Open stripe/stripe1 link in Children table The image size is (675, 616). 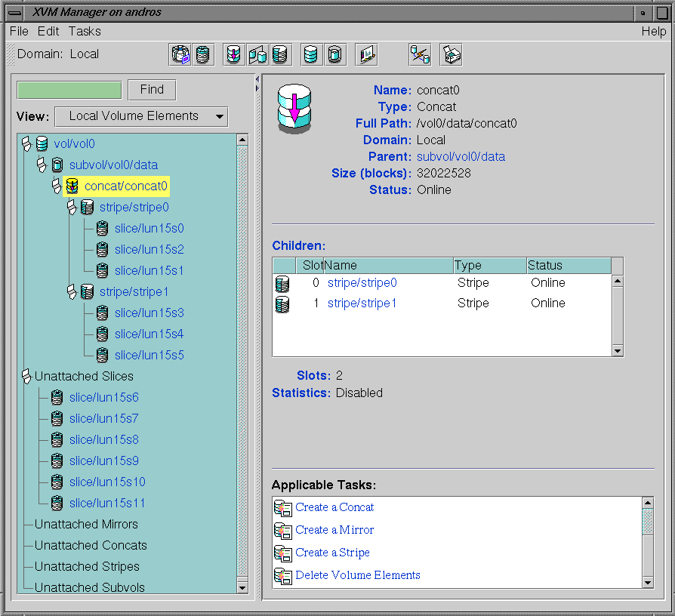362,303
